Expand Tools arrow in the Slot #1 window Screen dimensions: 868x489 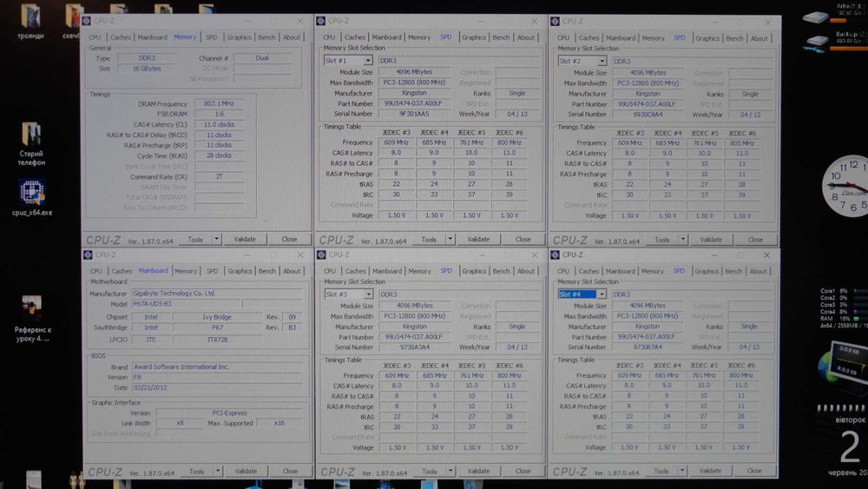450,239
